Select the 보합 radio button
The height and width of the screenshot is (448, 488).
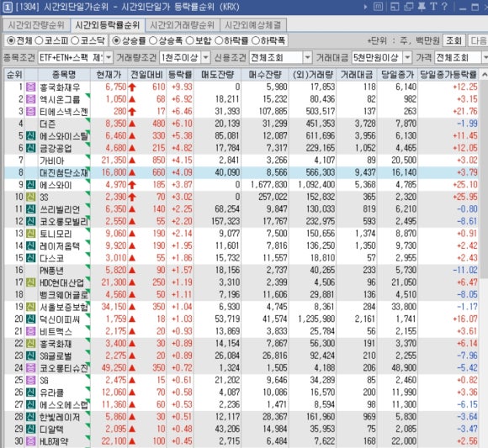pyautogui.click(x=189, y=40)
